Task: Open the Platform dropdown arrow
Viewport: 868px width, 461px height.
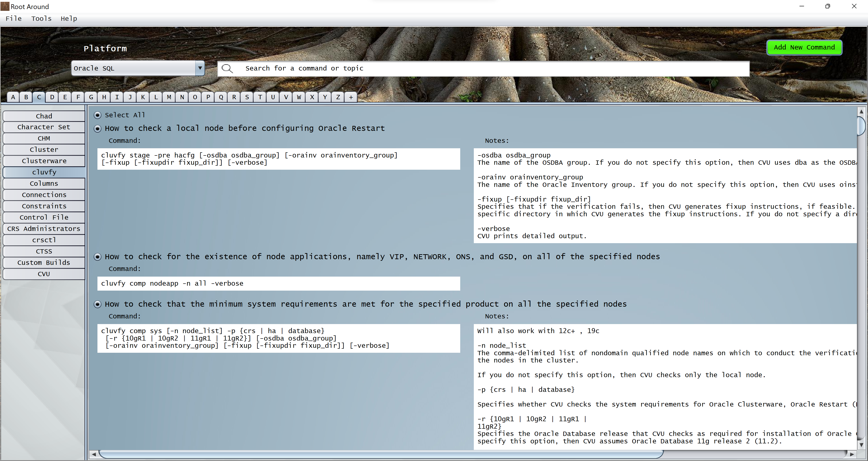Action: click(200, 68)
